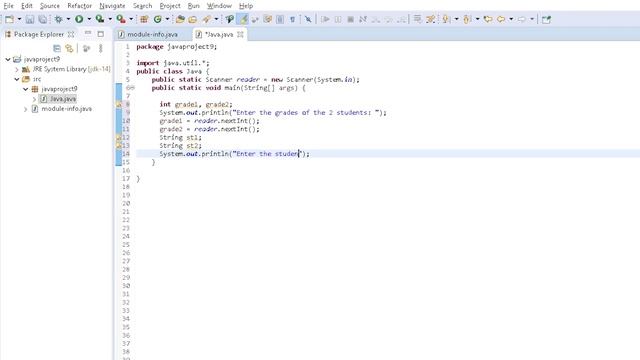The image size is (640, 360).
Task: Select the *Java.java editor tab
Action: (219, 34)
